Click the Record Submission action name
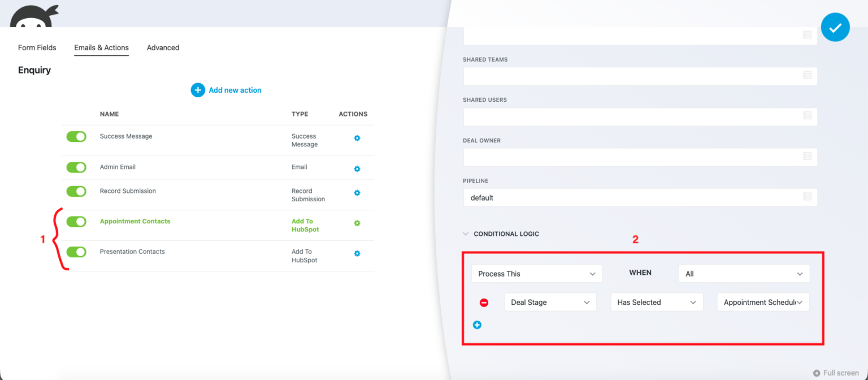Screen dimensions: 868x380 coord(128,191)
